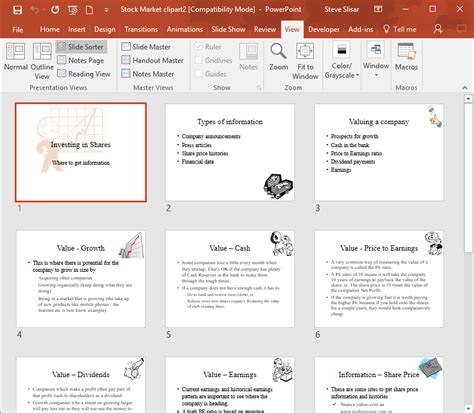Select slide 9 Information – Share Price

click(x=379, y=385)
